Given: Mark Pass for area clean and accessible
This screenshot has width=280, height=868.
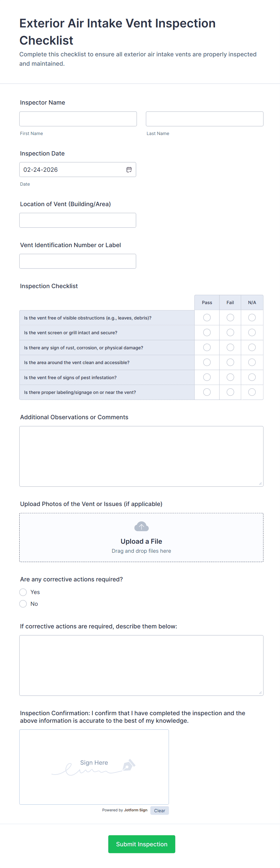Looking at the screenshot, I should pyautogui.click(x=207, y=362).
